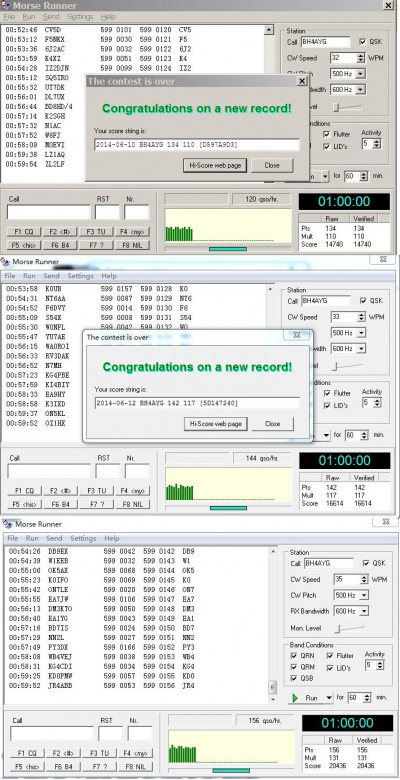The width and height of the screenshot is (400, 780).
Task: Uncheck QSB in the 35 WPM window
Action: (x=294, y=679)
